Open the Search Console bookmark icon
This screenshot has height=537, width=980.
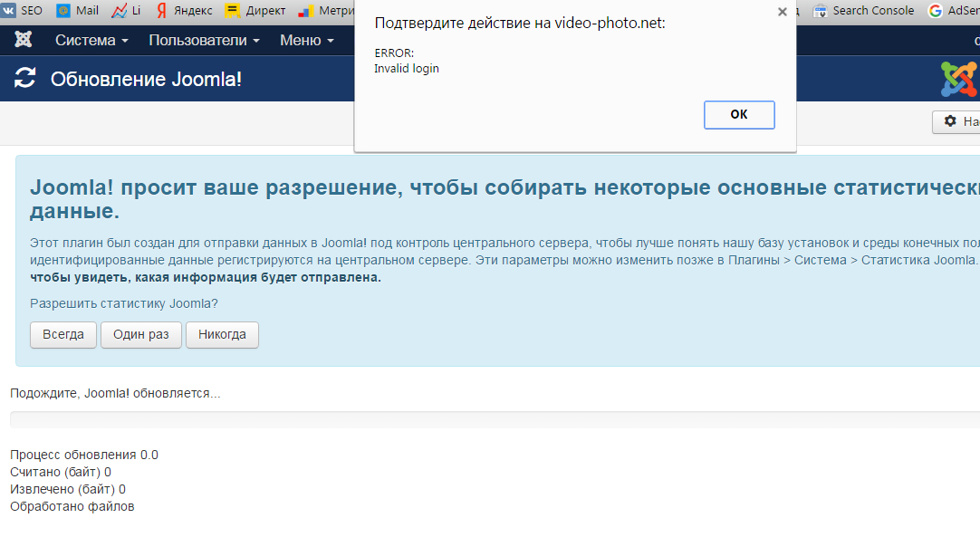tap(820, 11)
